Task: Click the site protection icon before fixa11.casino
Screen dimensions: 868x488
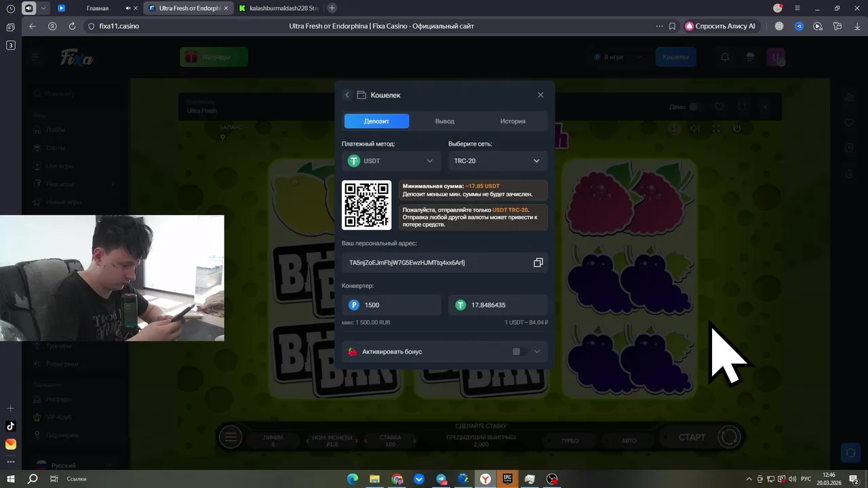Action: (x=92, y=26)
